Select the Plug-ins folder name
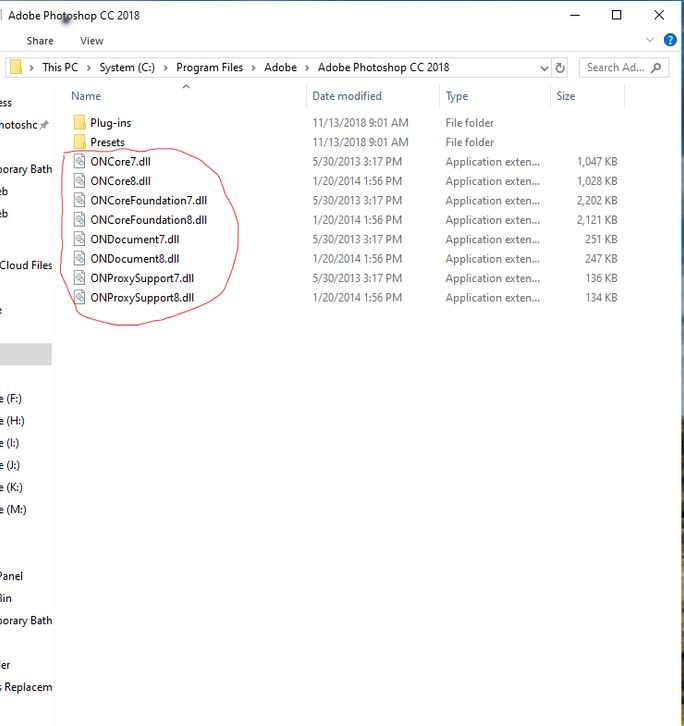Viewport: 684px width, 726px height. pos(111,123)
